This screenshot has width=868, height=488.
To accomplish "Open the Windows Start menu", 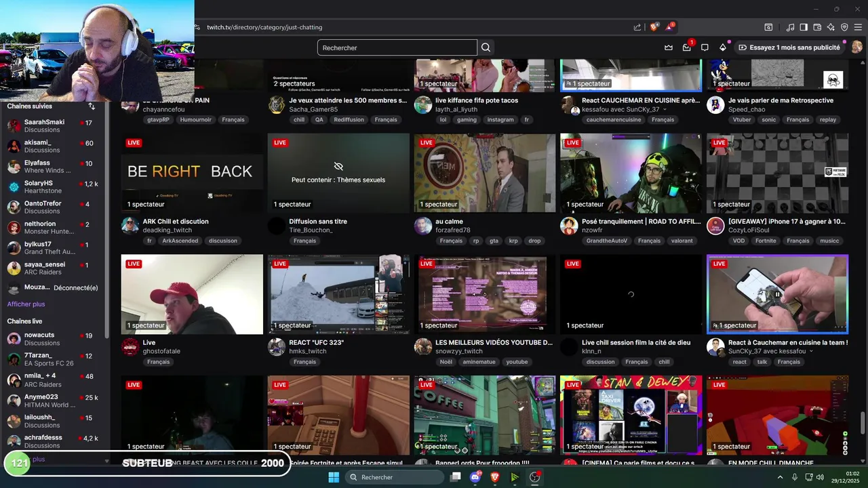I will coord(334,477).
